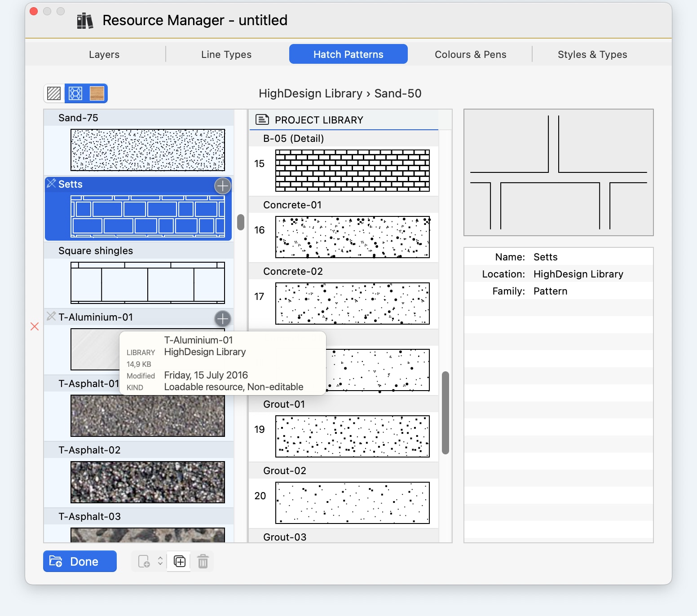The image size is (697, 616).
Task: Select the T-Asphalt-02 texture thumbnail
Action: [148, 482]
